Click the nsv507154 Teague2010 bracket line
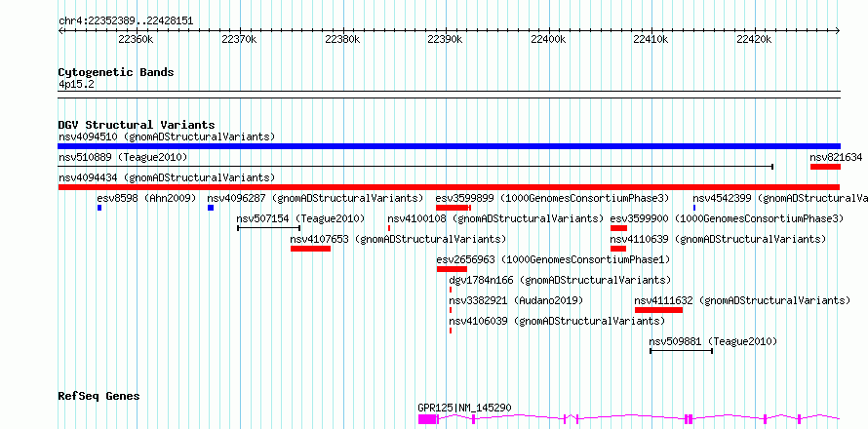This screenshot has width=868, height=429. [268, 228]
